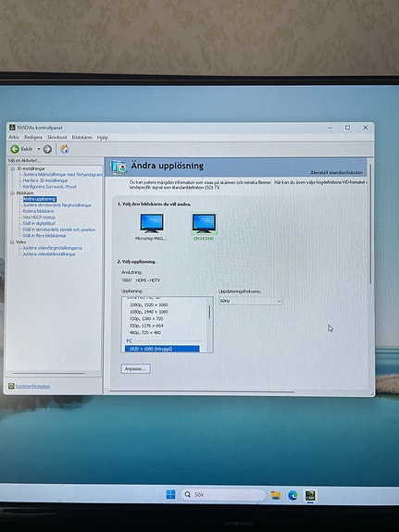Image resolution: width=399 pixels, height=532 pixels.
Task: Collapse the Bildskärm tree node
Action: coord(13,193)
